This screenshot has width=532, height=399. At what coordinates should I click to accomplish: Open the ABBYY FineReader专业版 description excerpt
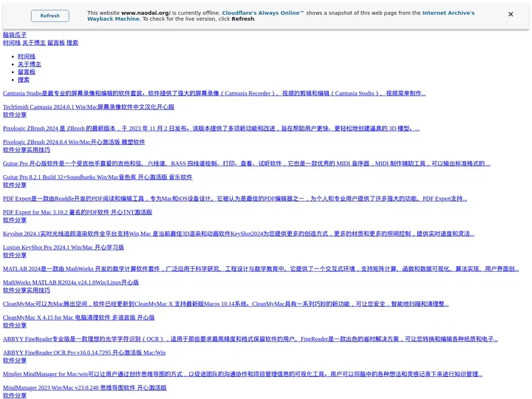pos(250,339)
